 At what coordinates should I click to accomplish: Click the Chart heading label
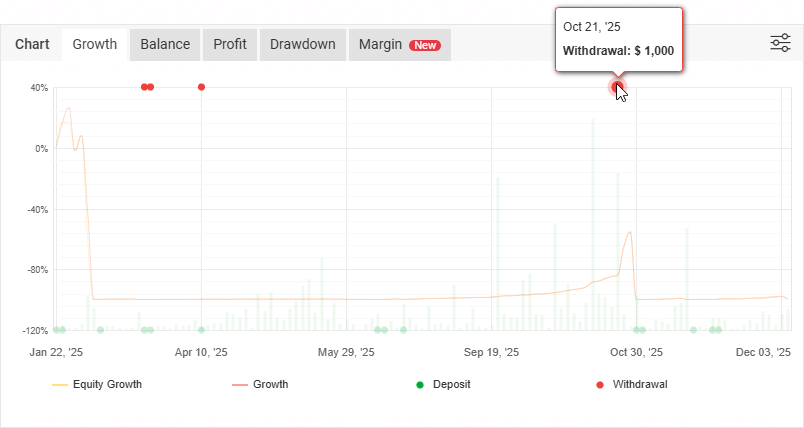(x=32, y=44)
